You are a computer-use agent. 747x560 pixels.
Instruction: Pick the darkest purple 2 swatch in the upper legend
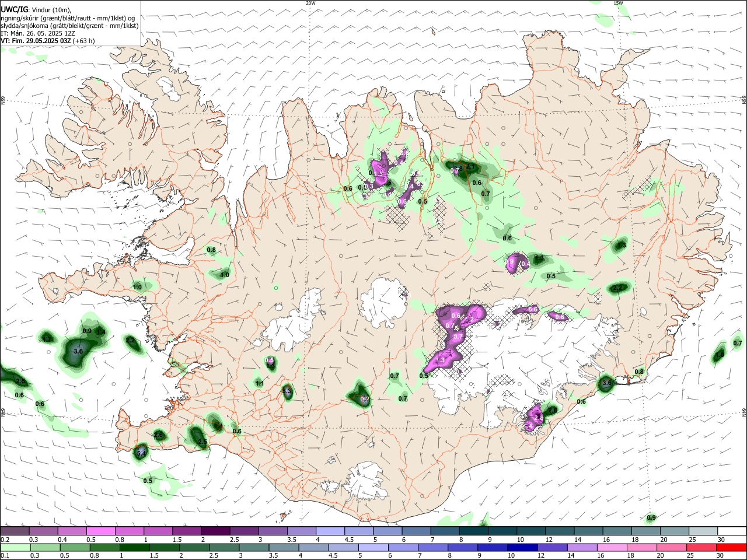pyautogui.click(x=215, y=531)
